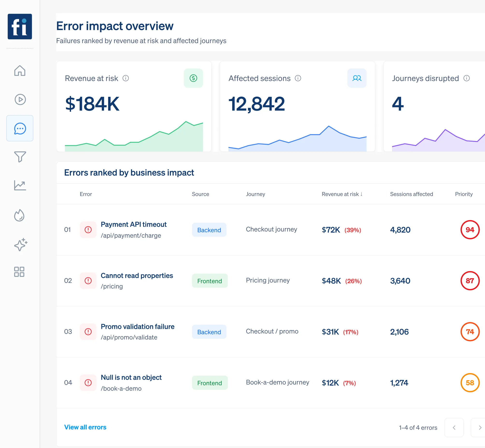Click $12K revenue value
The image size is (485, 448).
[330, 383]
